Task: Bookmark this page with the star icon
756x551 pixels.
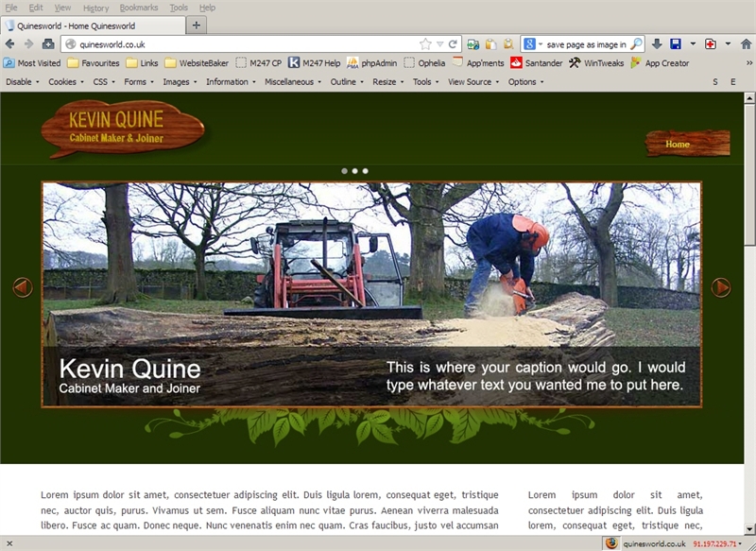Action: click(x=426, y=44)
